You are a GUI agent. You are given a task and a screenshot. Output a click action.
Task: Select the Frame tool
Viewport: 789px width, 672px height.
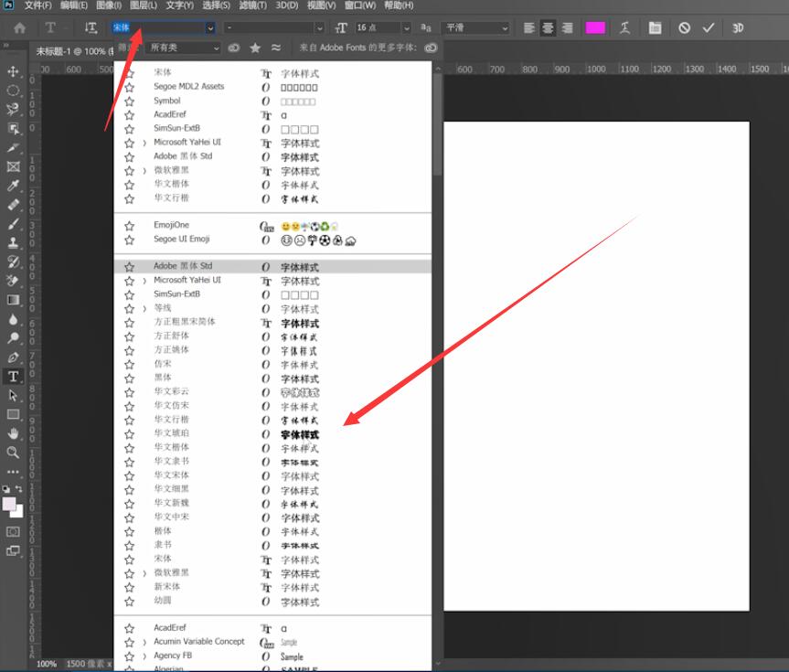13,166
